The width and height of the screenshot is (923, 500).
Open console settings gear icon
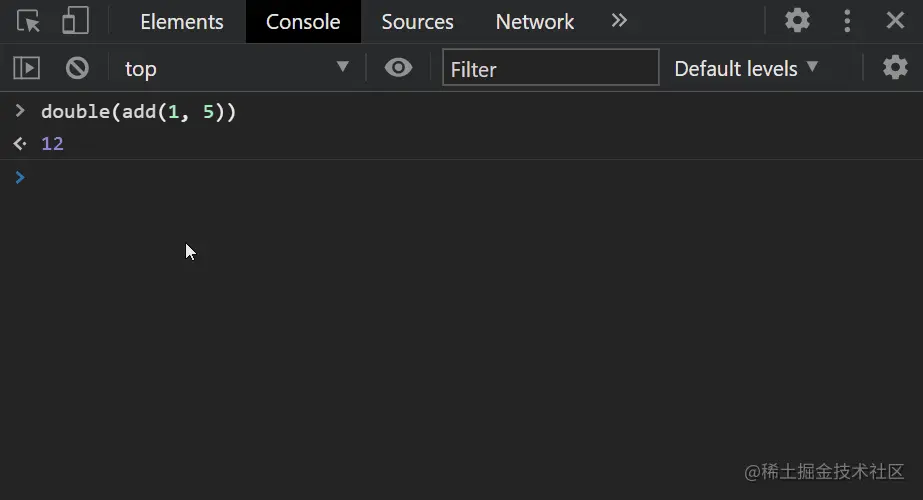point(895,68)
